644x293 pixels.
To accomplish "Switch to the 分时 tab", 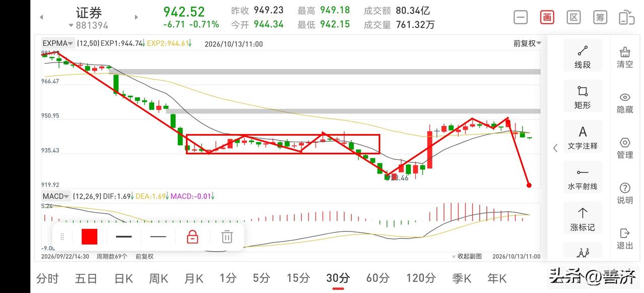I will click(x=48, y=278).
